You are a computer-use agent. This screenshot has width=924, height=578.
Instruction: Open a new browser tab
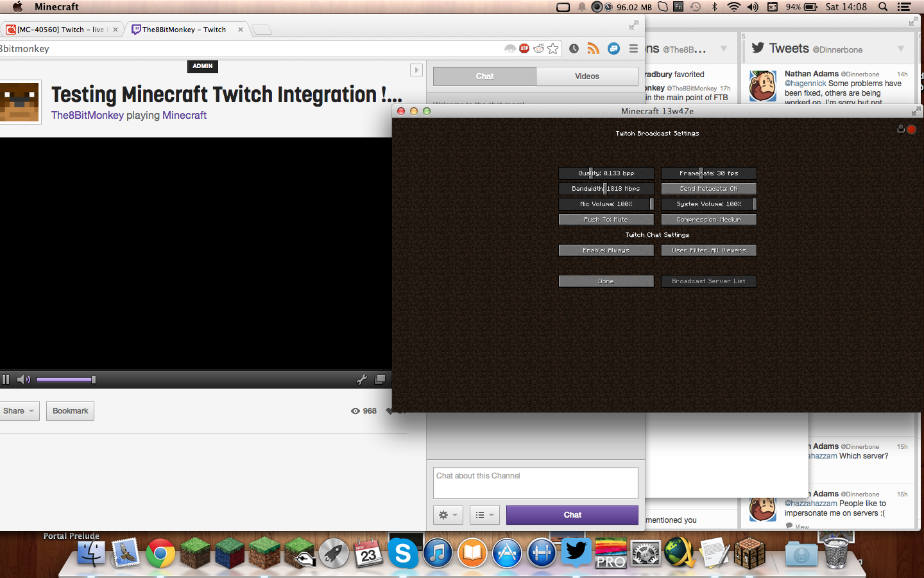click(x=262, y=30)
